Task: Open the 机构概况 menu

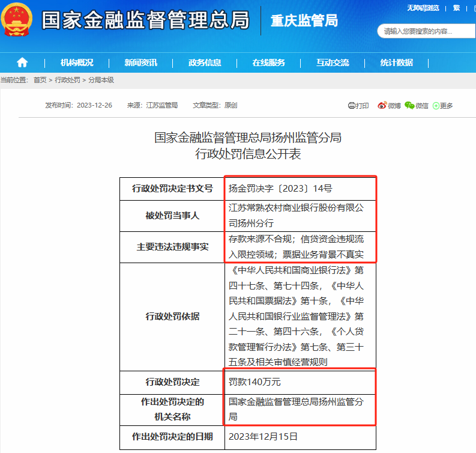Action: pyautogui.click(x=77, y=62)
